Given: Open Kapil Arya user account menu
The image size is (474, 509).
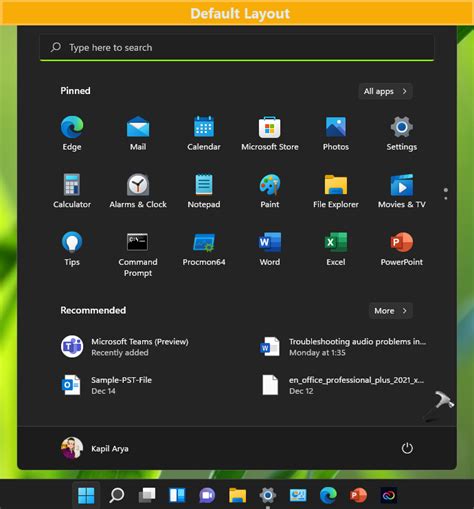Looking at the screenshot, I should pyautogui.click(x=95, y=448).
